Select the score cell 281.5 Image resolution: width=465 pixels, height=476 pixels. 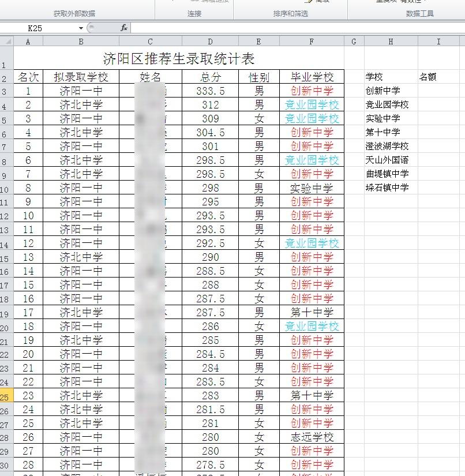pos(210,410)
